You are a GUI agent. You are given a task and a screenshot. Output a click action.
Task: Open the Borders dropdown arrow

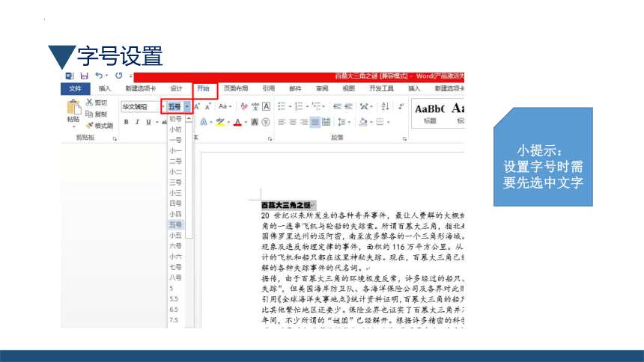pyautogui.click(x=388, y=122)
